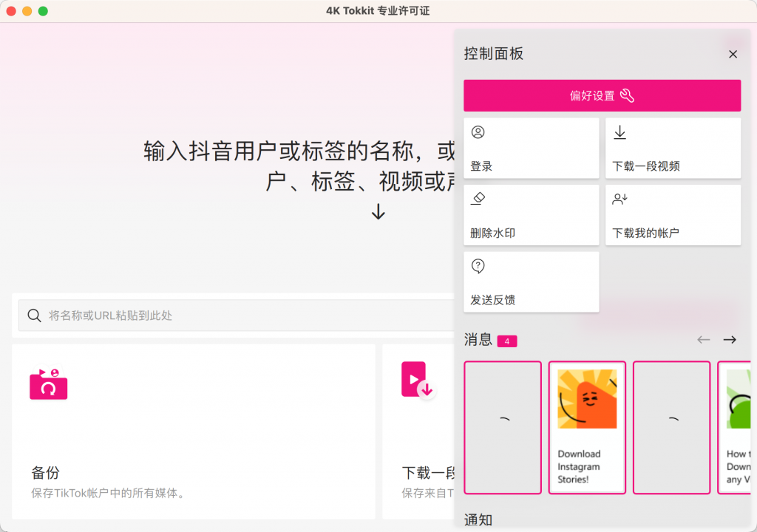Screen dimensions: 757x532
Task: Select the 删除水印 watermark removal icon
Action: pyautogui.click(x=478, y=199)
